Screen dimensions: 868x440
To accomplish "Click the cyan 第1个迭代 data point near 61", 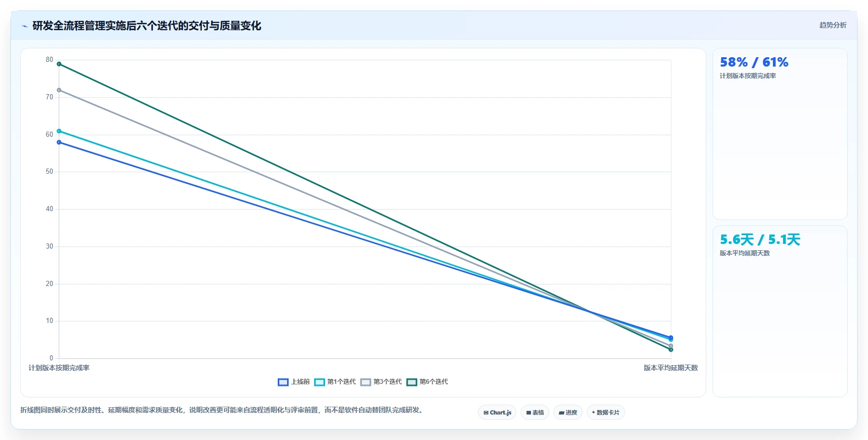I will point(59,131).
